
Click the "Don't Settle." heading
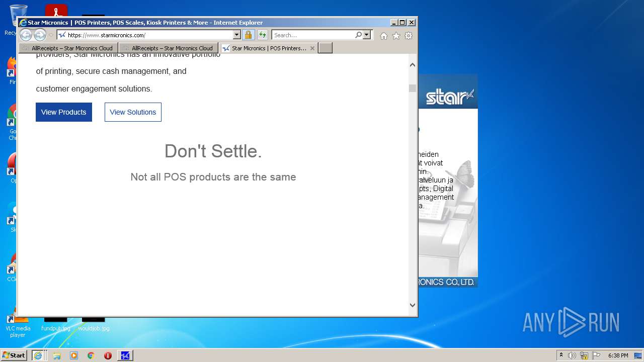(x=213, y=151)
